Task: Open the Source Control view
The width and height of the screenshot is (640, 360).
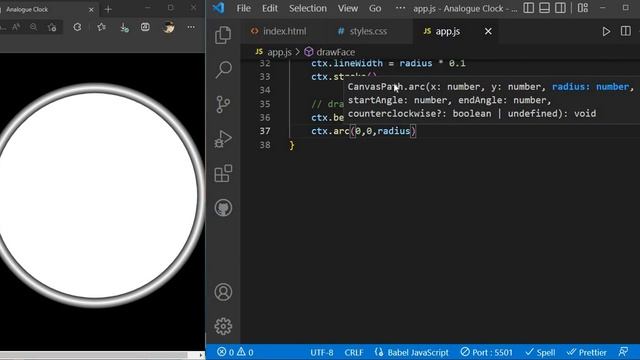Action: tap(223, 104)
